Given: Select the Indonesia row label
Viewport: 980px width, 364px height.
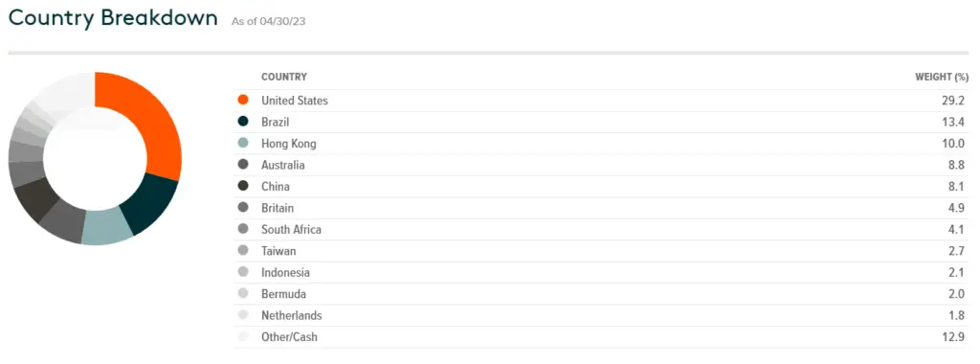Looking at the screenshot, I should pos(285,272).
